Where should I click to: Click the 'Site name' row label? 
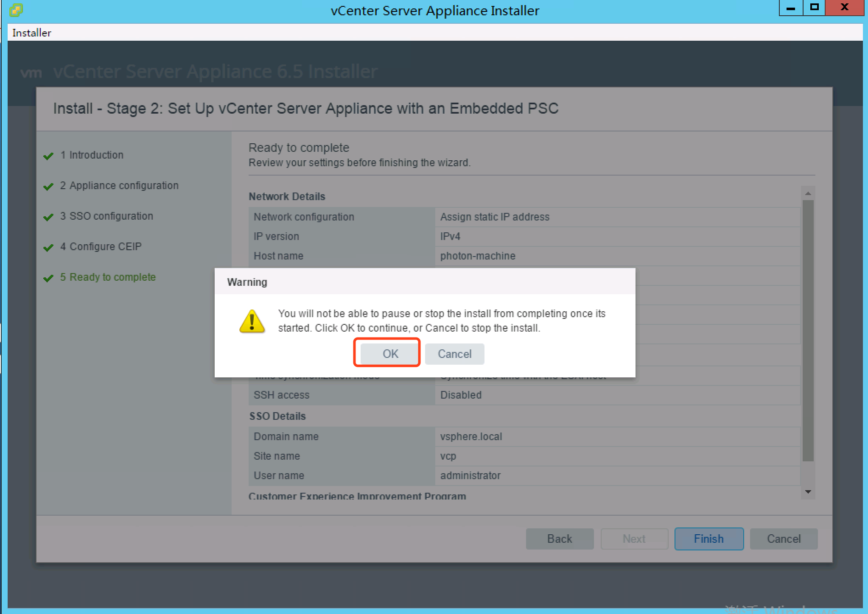[x=277, y=456]
